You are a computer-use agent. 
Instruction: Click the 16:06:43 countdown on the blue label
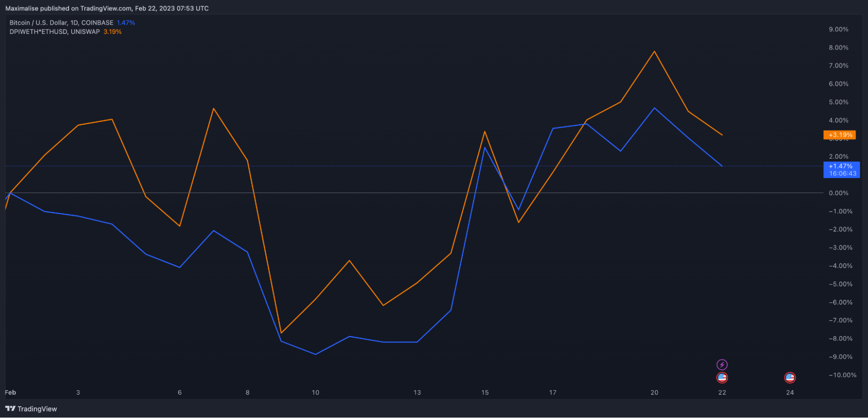(x=842, y=173)
